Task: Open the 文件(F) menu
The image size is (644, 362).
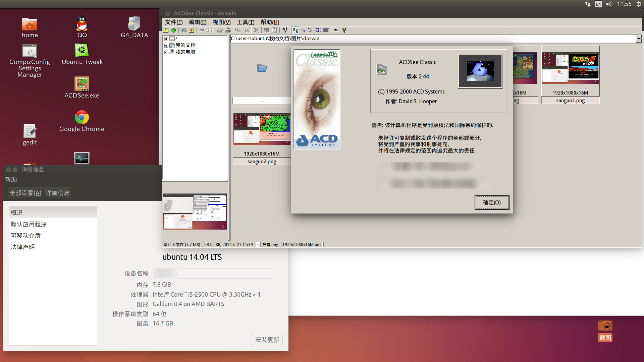Action: click(x=174, y=22)
